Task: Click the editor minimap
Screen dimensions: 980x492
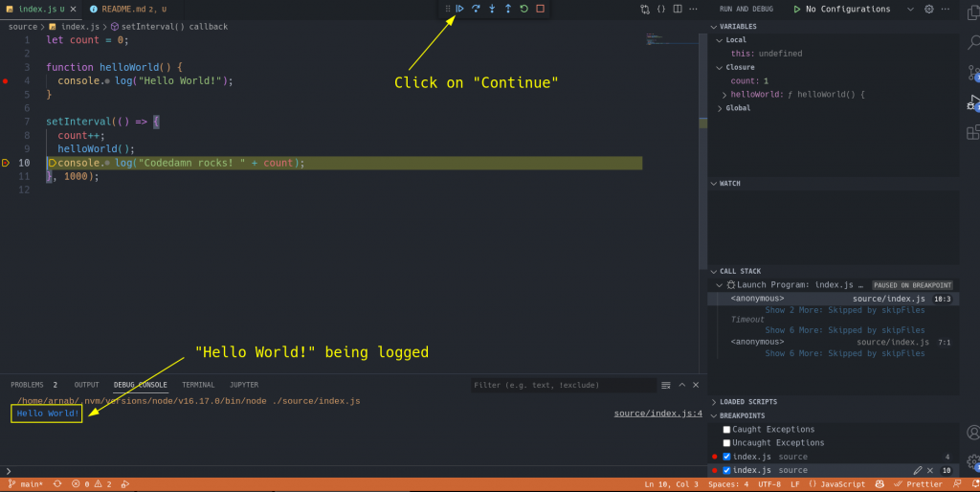Action: (672, 40)
